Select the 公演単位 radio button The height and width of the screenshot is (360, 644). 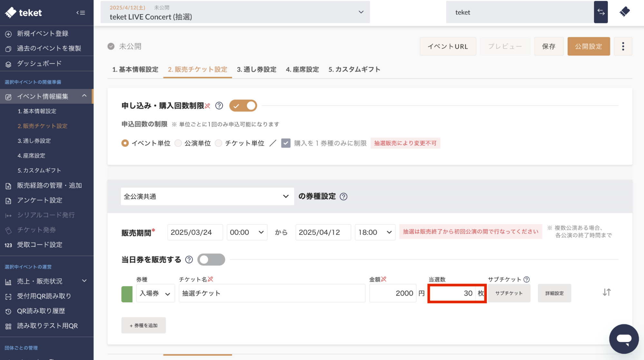(x=178, y=143)
